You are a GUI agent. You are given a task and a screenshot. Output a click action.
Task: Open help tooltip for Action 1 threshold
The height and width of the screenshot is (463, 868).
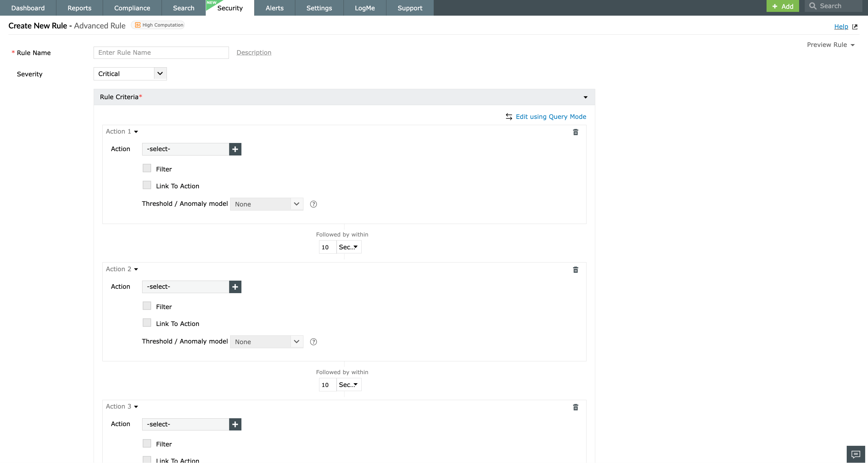coord(313,204)
